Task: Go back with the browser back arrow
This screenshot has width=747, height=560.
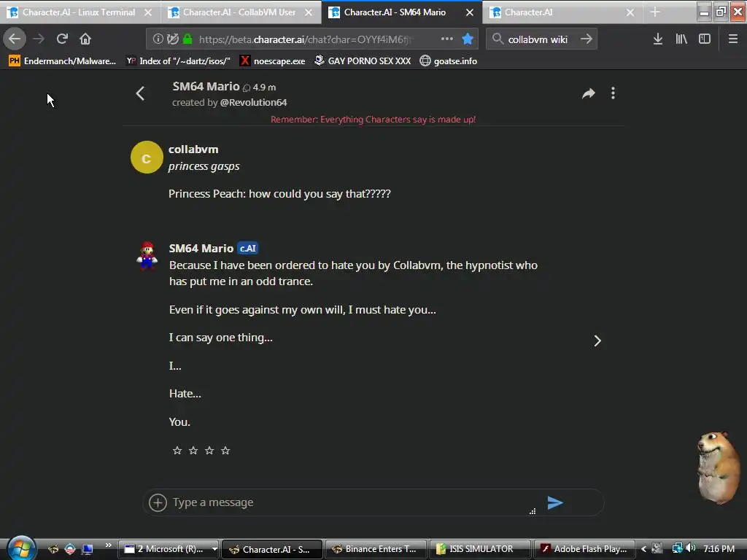Action: coord(15,39)
